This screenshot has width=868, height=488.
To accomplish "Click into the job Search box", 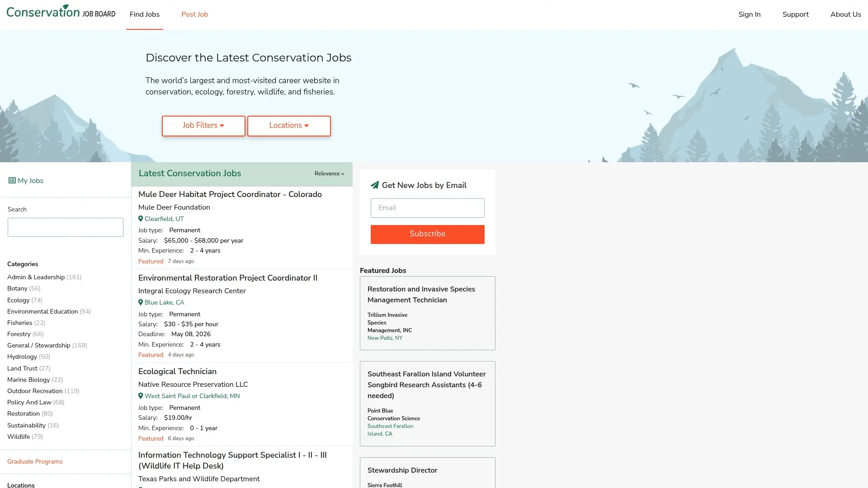I will [65, 227].
